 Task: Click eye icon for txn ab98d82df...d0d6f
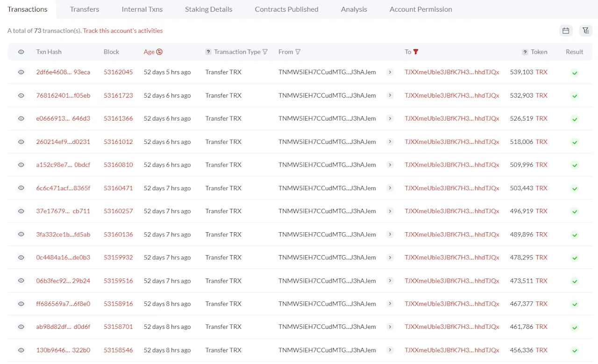21,327
